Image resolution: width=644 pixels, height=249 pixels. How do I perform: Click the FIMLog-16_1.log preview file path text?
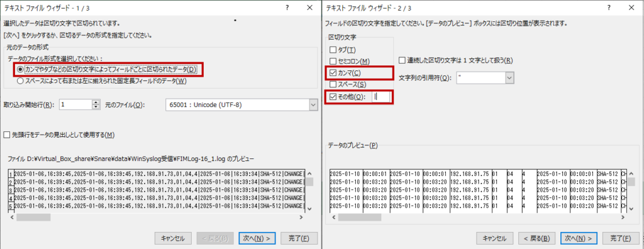(131, 158)
